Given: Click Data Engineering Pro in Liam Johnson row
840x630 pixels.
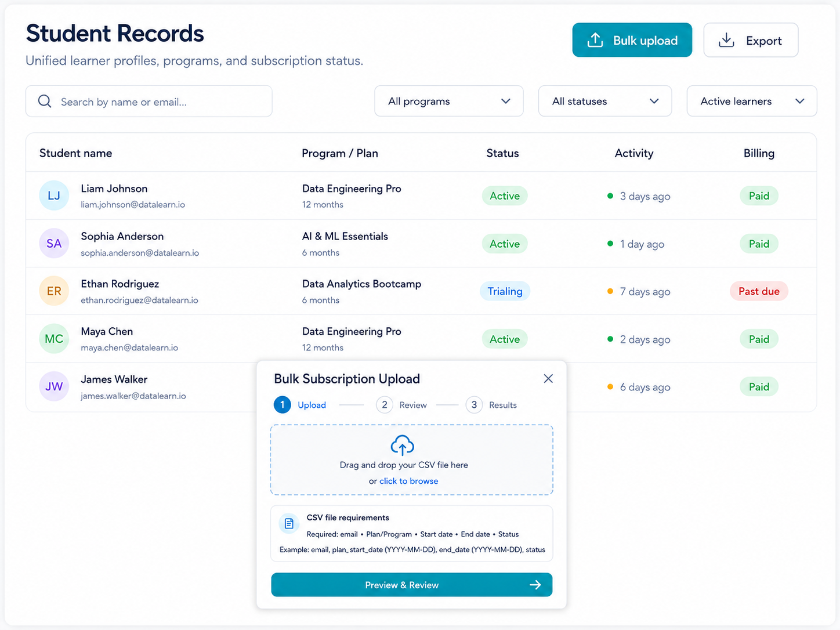Looking at the screenshot, I should [x=352, y=189].
